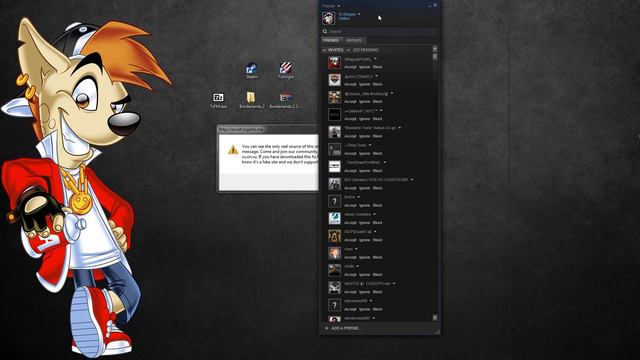The height and width of the screenshot is (360, 640).
Task: Open the Steam desktop shortcut
Action: [x=251, y=70]
